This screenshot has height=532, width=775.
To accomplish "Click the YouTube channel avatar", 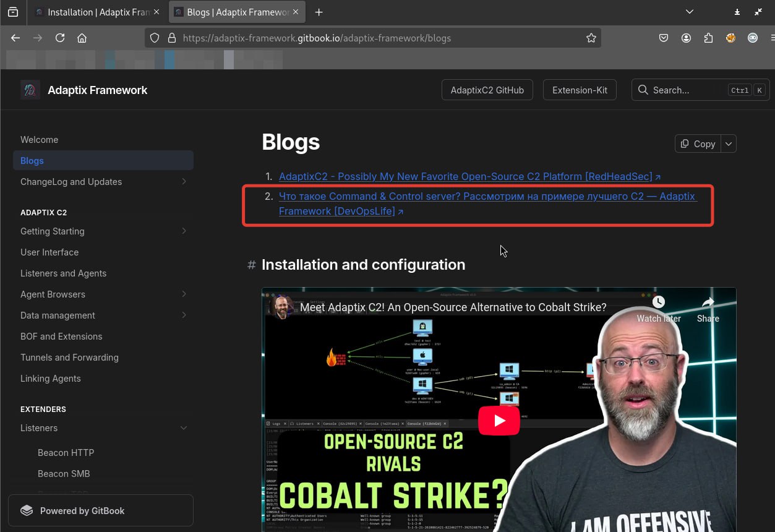I will [x=282, y=307].
